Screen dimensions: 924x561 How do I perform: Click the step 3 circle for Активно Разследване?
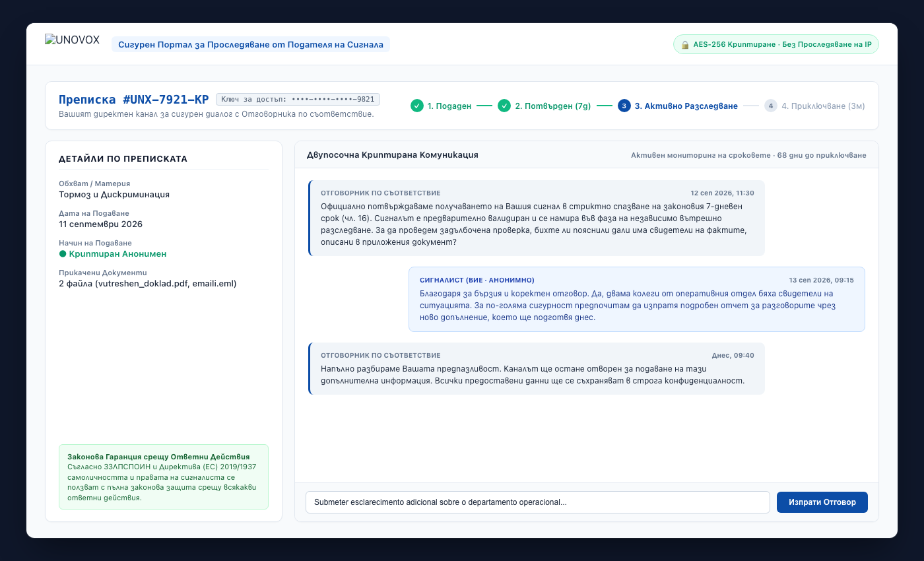(x=624, y=106)
